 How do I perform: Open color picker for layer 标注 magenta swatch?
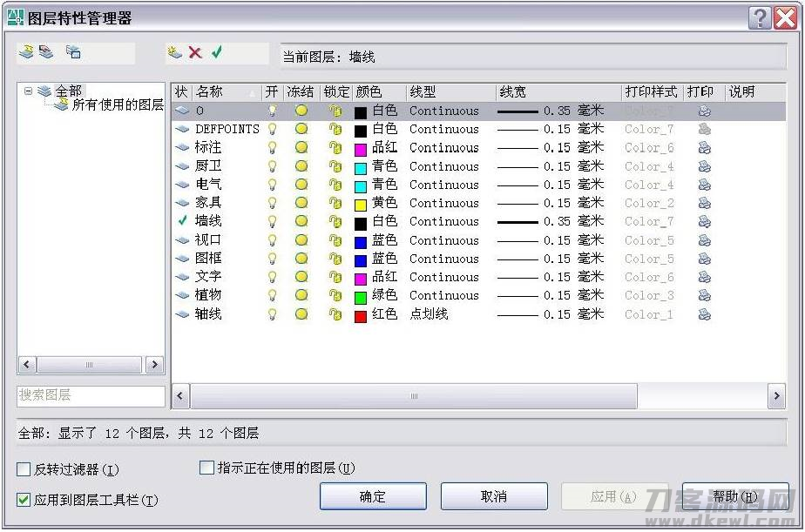[361, 149]
